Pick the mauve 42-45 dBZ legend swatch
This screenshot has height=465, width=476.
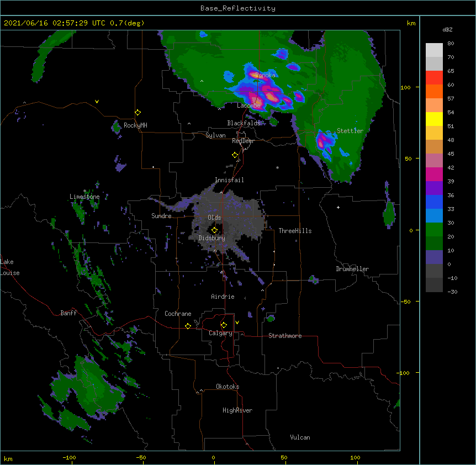(x=434, y=161)
